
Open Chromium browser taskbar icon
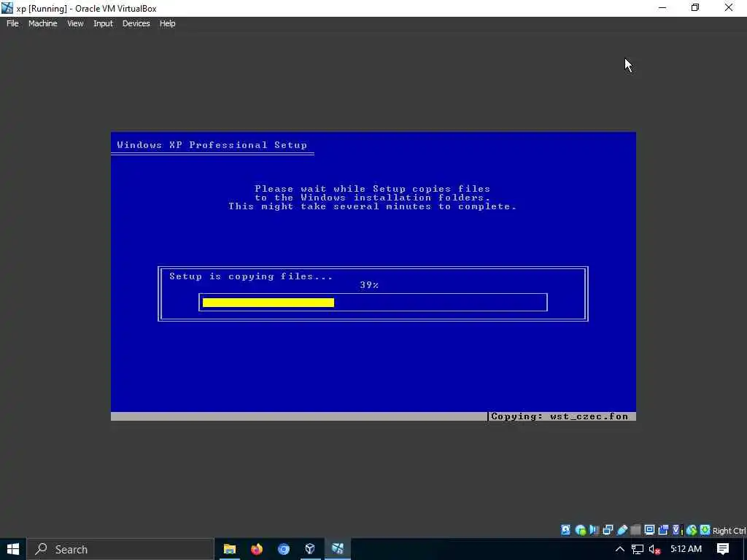click(x=284, y=549)
